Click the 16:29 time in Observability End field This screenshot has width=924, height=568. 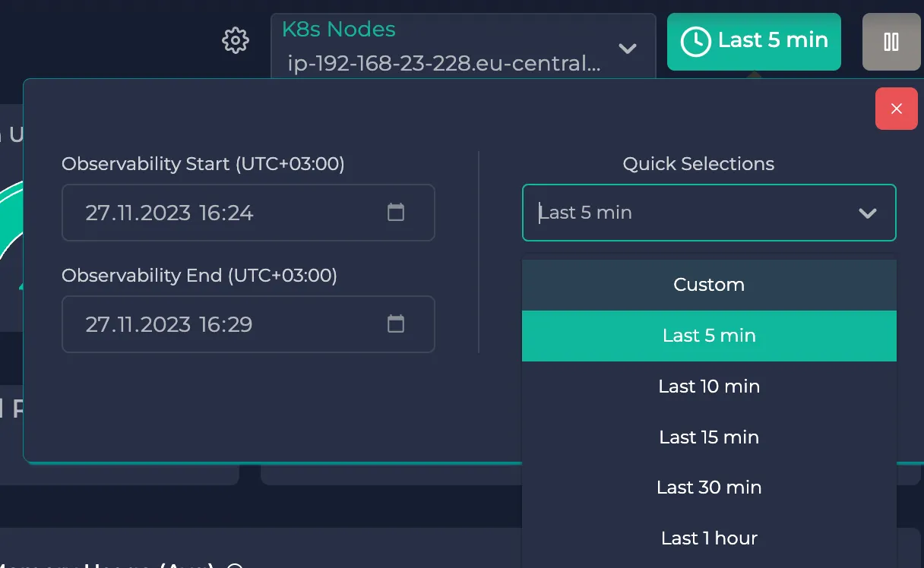pos(226,324)
